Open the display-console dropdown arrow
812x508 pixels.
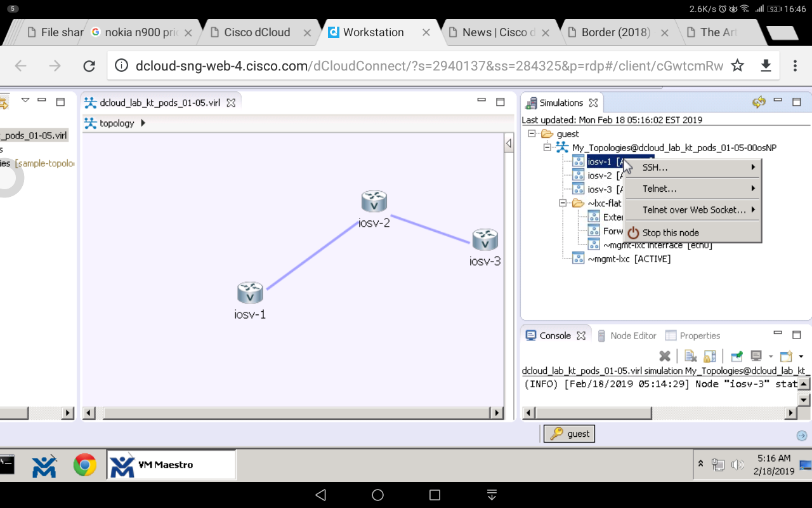[770, 356]
